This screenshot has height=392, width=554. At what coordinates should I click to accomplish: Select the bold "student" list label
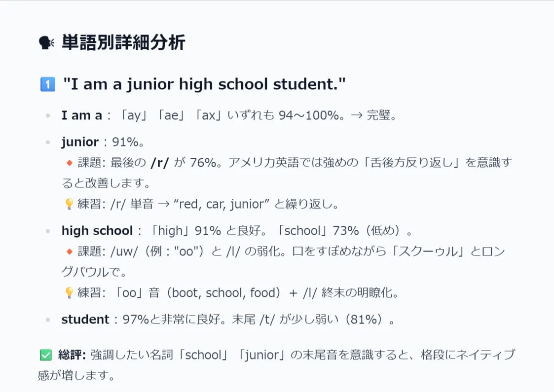coord(85,320)
